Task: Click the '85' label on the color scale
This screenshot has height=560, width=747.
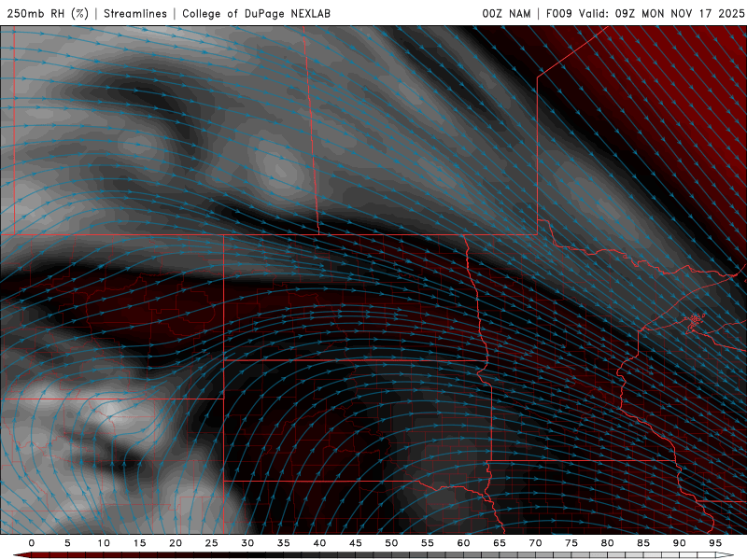Action: point(643,543)
